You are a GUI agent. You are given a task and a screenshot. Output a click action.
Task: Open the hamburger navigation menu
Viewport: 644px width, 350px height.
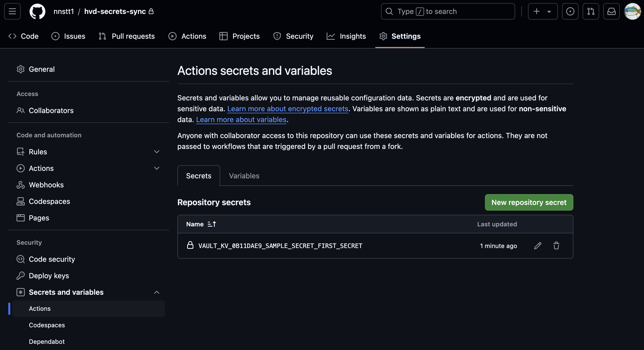click(12, 11)
